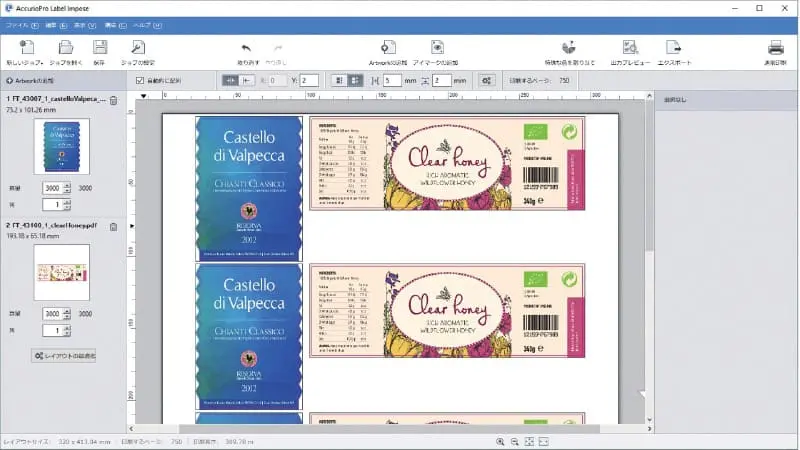Click the Export icon in toolbar

coord(675,47)
